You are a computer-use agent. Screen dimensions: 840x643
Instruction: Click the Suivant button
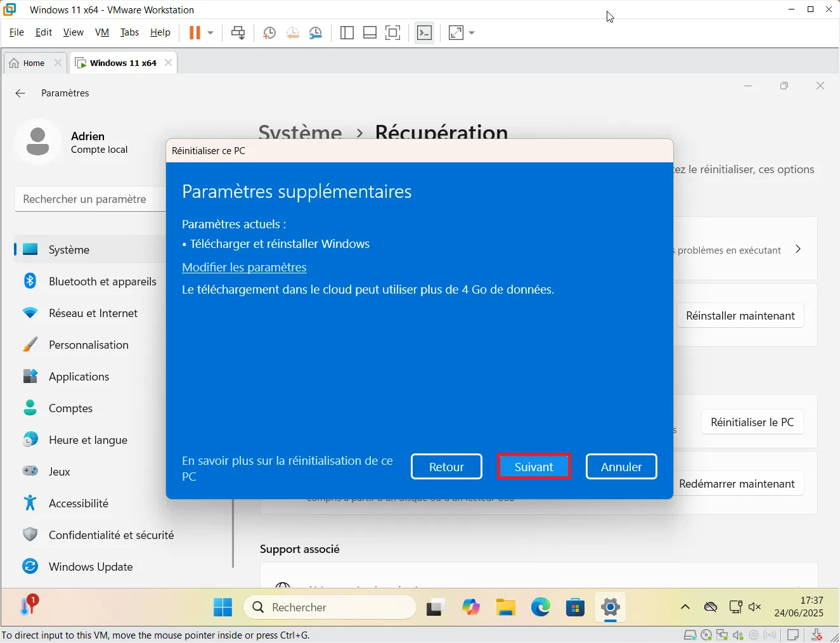(534, 467)
